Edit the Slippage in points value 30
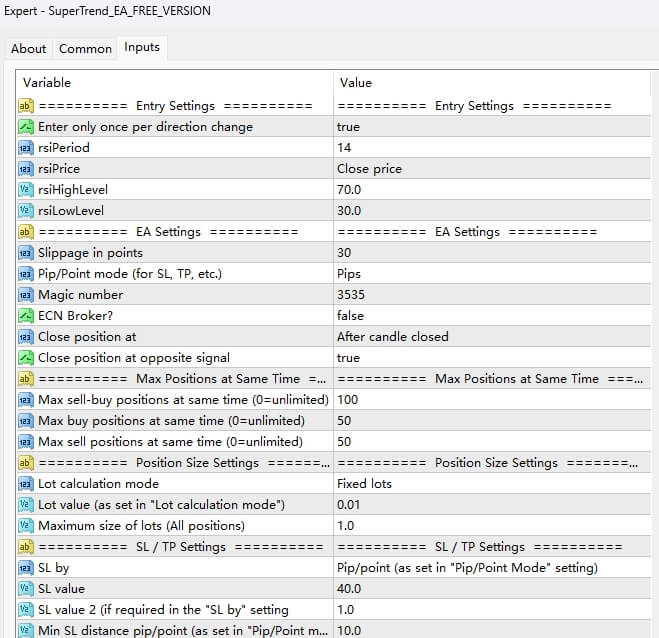 [492, 253]
